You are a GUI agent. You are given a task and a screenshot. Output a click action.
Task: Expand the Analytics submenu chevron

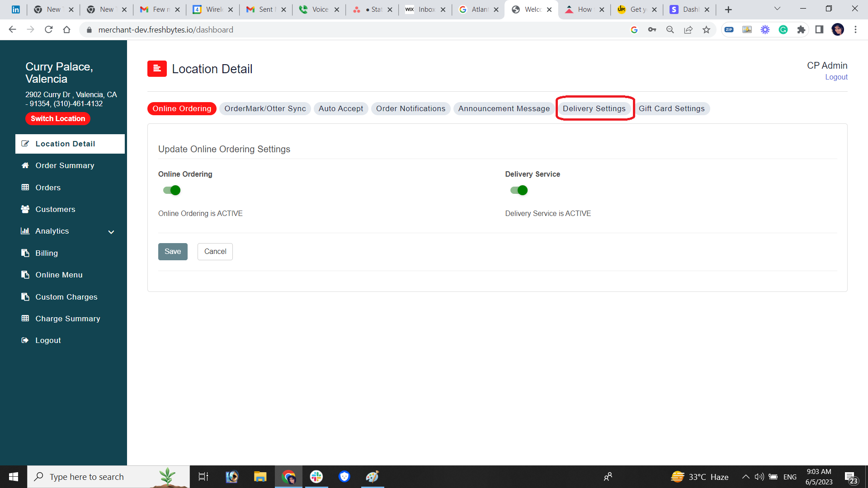111,232
